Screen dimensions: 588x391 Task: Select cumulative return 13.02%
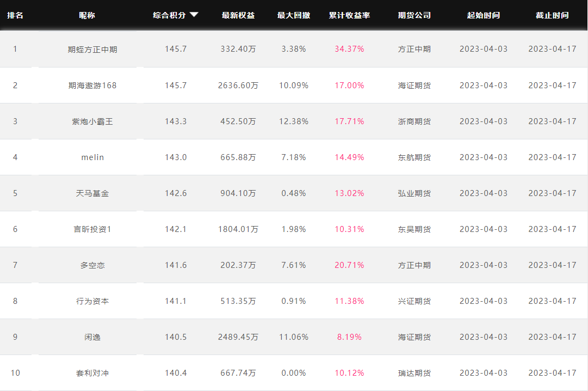350,193
